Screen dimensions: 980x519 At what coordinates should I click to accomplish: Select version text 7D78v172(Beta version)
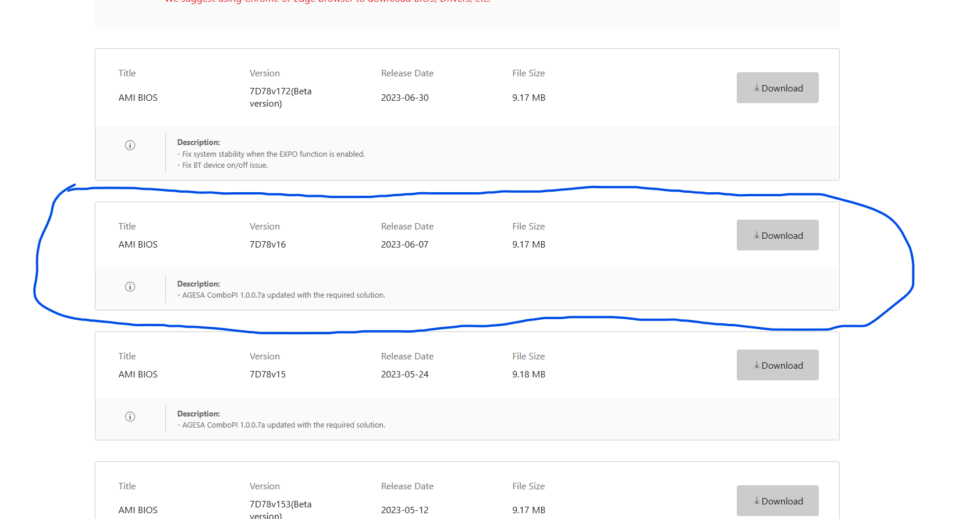(280, 97)
